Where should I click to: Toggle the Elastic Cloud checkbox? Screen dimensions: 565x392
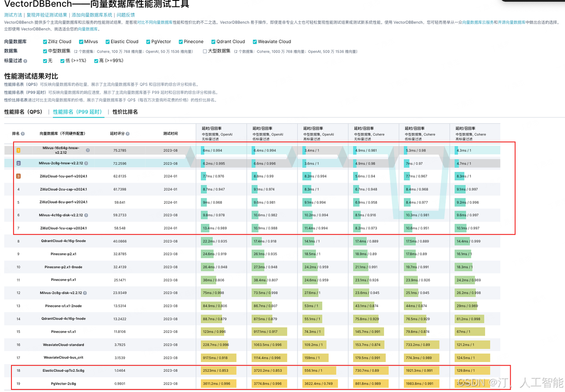(107, 42)
